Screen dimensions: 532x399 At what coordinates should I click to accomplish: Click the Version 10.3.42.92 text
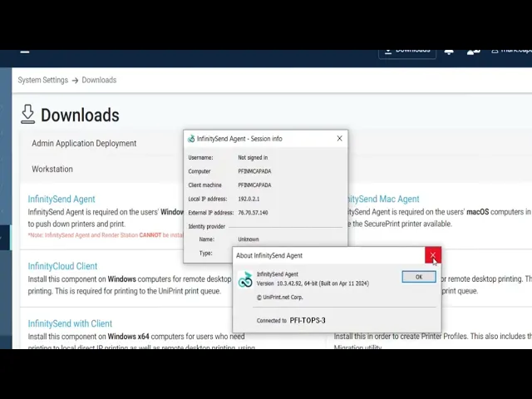313,283
